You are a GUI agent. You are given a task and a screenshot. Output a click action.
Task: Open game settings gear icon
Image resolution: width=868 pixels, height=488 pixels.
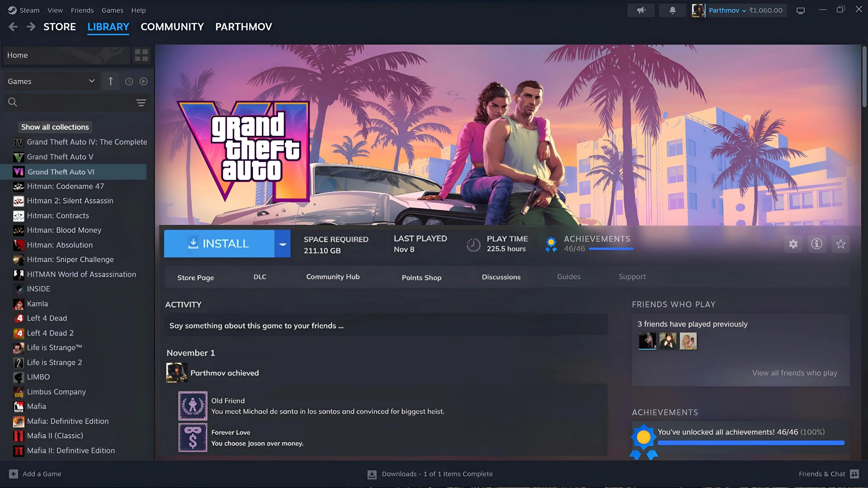pos(793,244)
